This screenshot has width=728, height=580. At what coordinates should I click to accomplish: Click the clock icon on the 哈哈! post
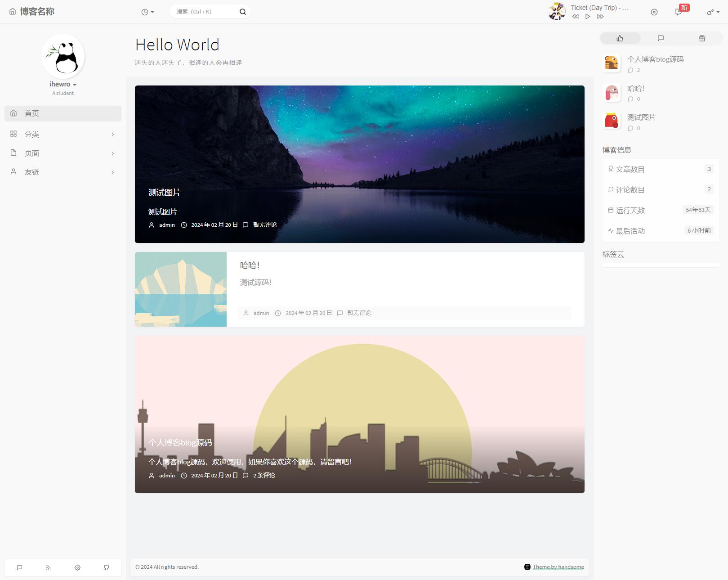point(278,313)
